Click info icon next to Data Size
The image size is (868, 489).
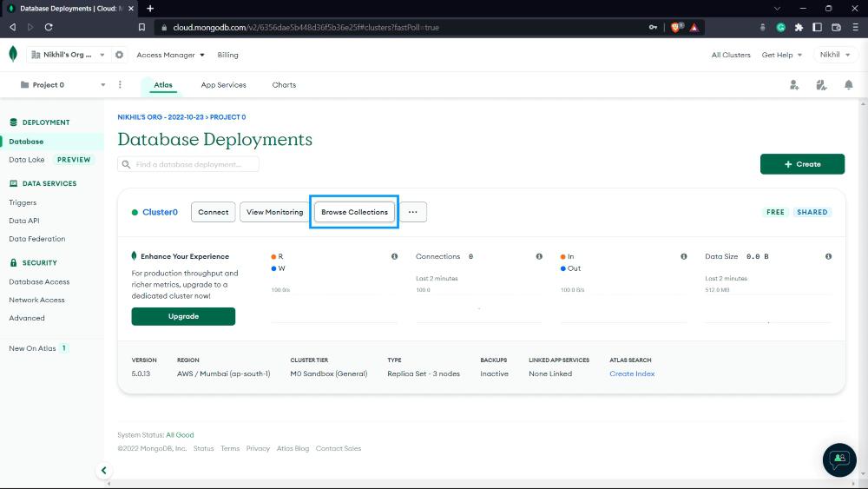click(x=828, y=256)
